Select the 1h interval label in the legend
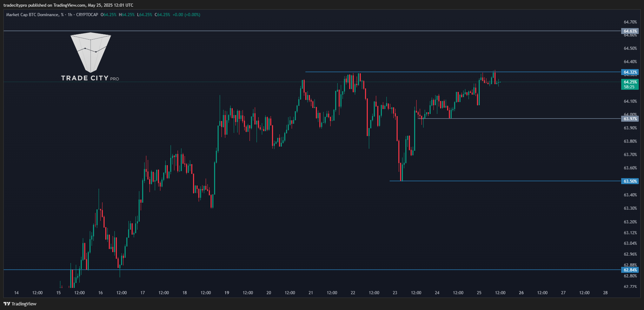644x310 pixels. coord(70,15)
